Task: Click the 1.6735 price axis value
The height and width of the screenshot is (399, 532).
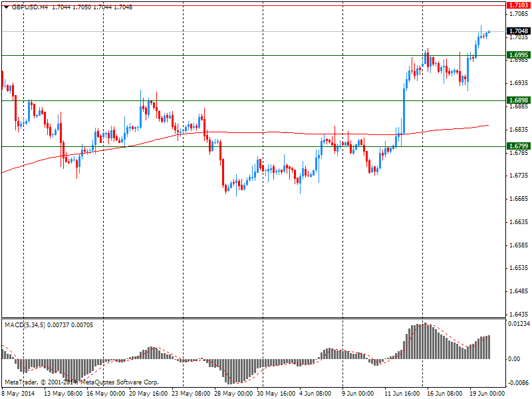Action: pyautogui.click(x=519, y=176)
